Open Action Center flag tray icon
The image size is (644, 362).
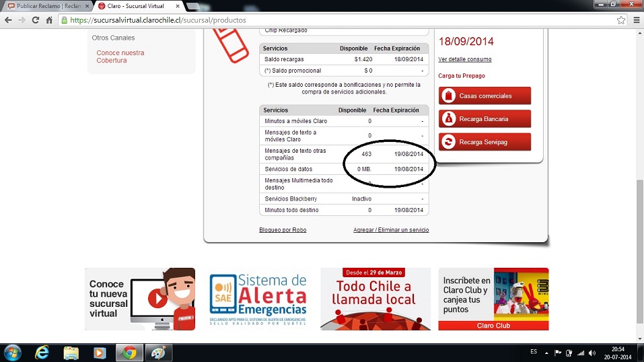558,353
